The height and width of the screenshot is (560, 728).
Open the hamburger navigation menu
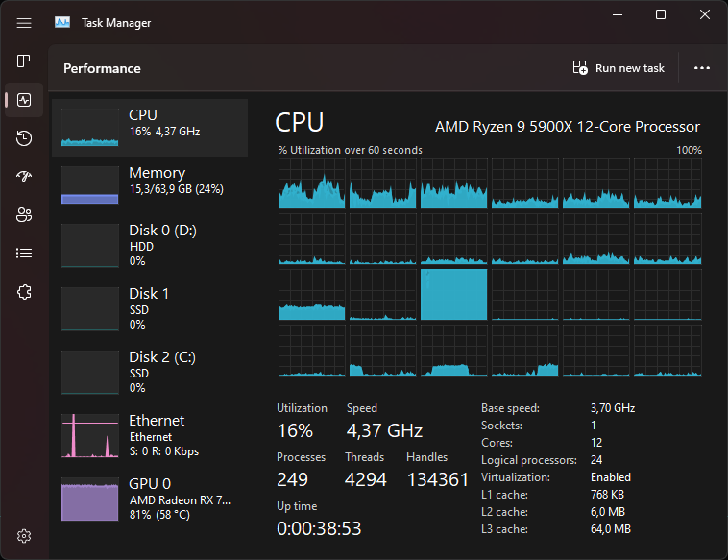click(x=24, y=22)
